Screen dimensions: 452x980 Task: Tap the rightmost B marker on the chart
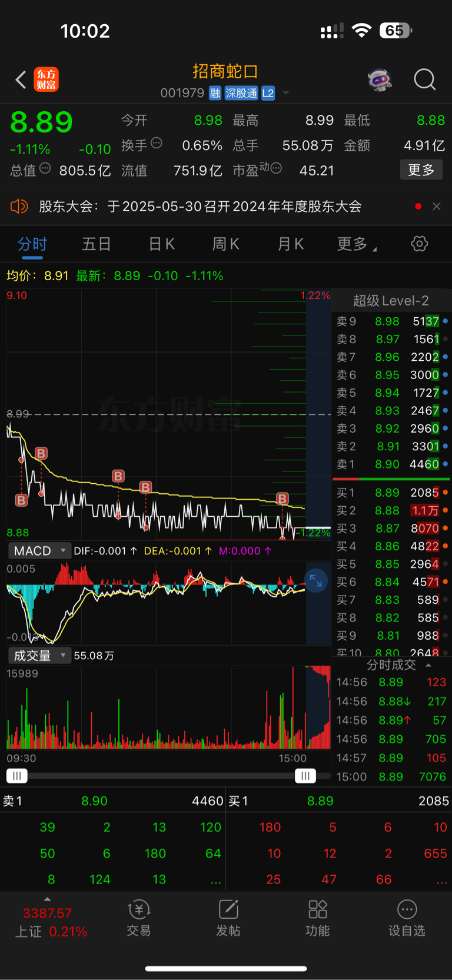(x=282, y=499)
